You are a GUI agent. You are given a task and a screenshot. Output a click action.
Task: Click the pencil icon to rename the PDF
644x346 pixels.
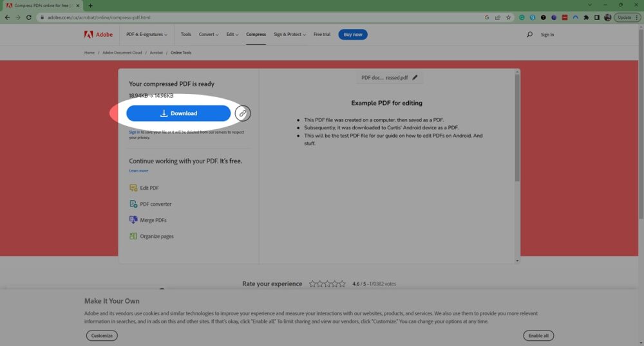coord(415,78)
